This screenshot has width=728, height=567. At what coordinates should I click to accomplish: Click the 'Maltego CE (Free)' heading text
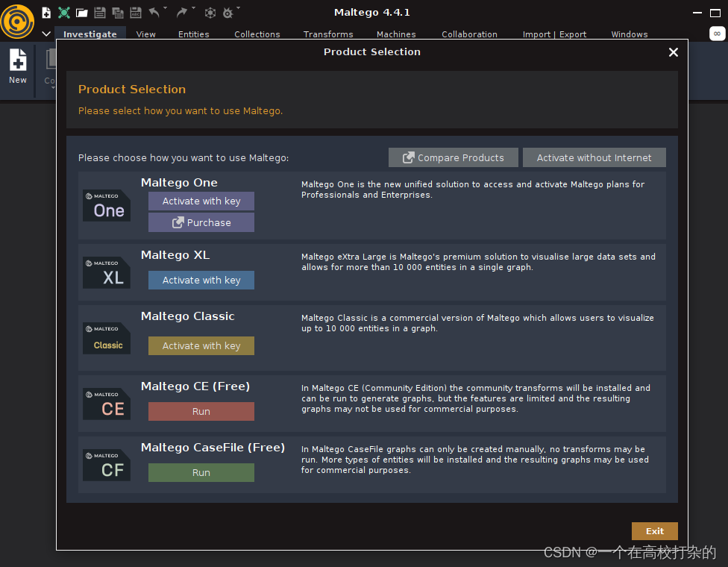pos(195,386)
